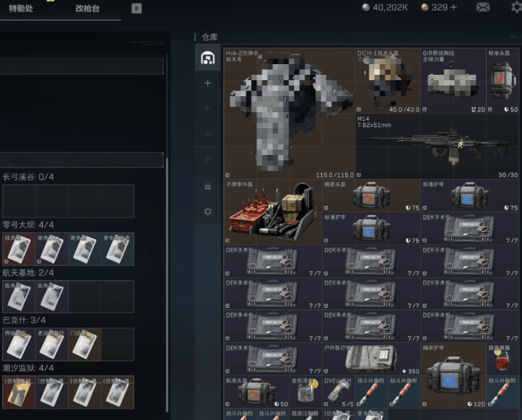Click the plus beside 329 gold currency
The image size is (522, 420).
454,7
